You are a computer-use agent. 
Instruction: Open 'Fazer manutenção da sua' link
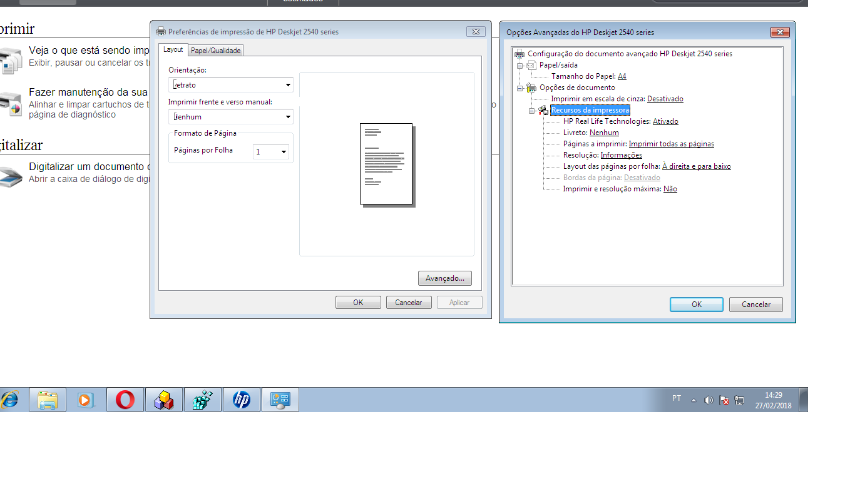(x=88, y=93)
